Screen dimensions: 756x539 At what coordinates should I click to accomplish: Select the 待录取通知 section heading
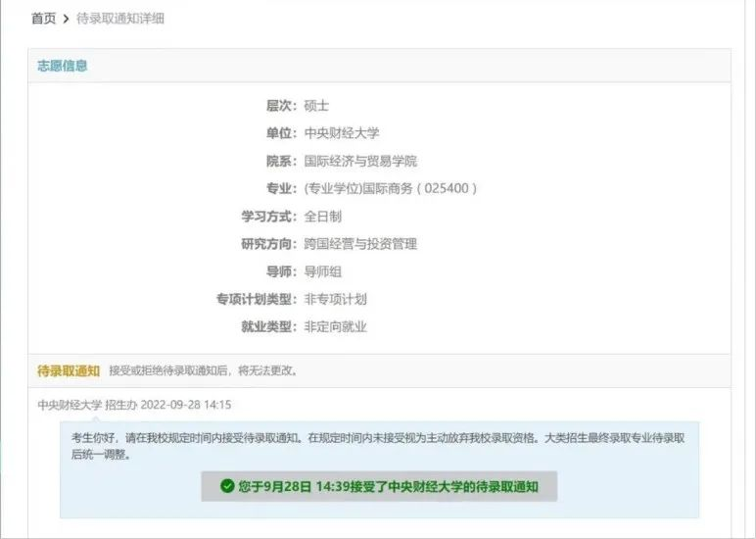pyautogui.click(x=69, y=370)
